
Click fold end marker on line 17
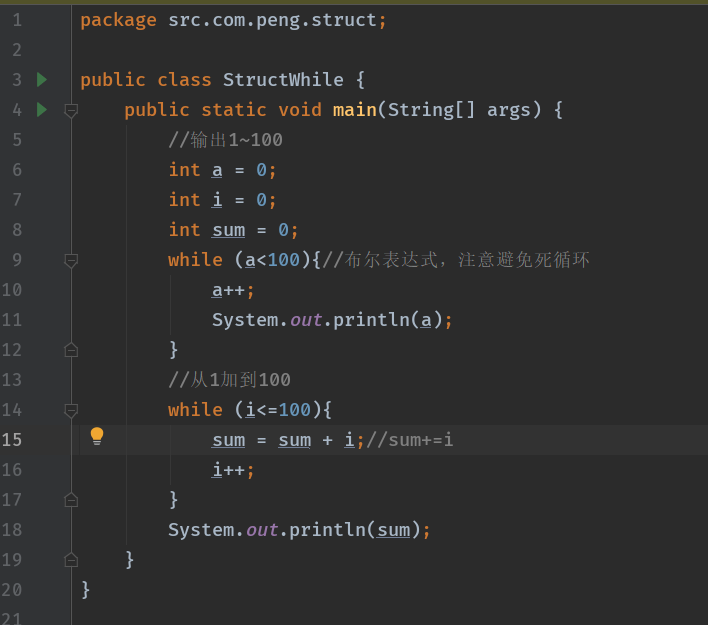point(71,499)
